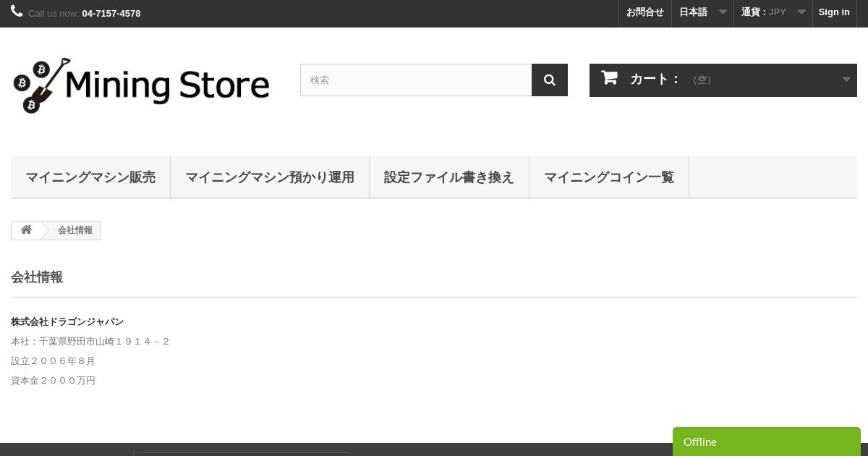Click the home icon in breadcrumb
This screenshot has height=456, width=868.
click(x=26, y=230)
